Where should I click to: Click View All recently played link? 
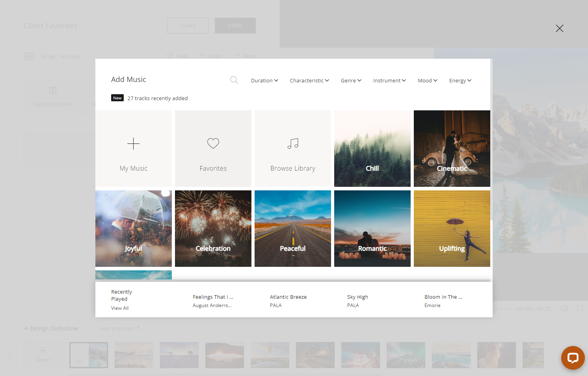pos(120,308)
